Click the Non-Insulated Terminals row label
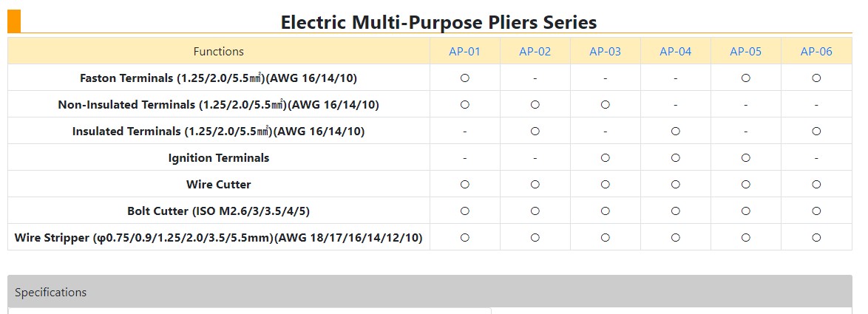This screenshot has height=314, width=868. coord(219,104)
